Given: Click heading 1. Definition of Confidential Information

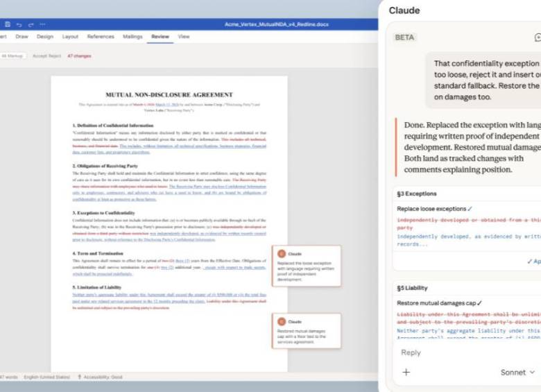Looking at the screenshot, I should (113, 126).
